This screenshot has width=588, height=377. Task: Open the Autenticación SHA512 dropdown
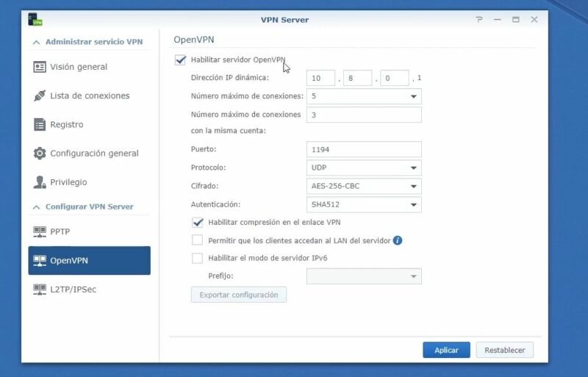pyautogui.click(x=364, y=204)
